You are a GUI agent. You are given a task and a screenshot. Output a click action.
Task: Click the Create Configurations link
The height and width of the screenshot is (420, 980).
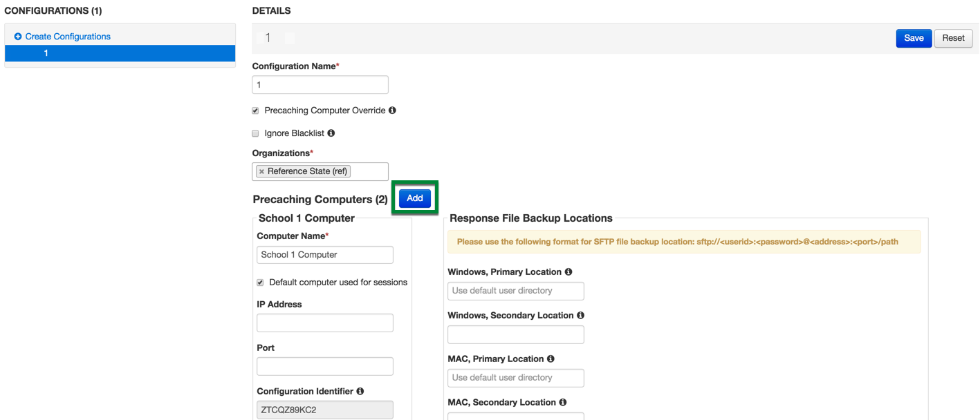[68, 37]
